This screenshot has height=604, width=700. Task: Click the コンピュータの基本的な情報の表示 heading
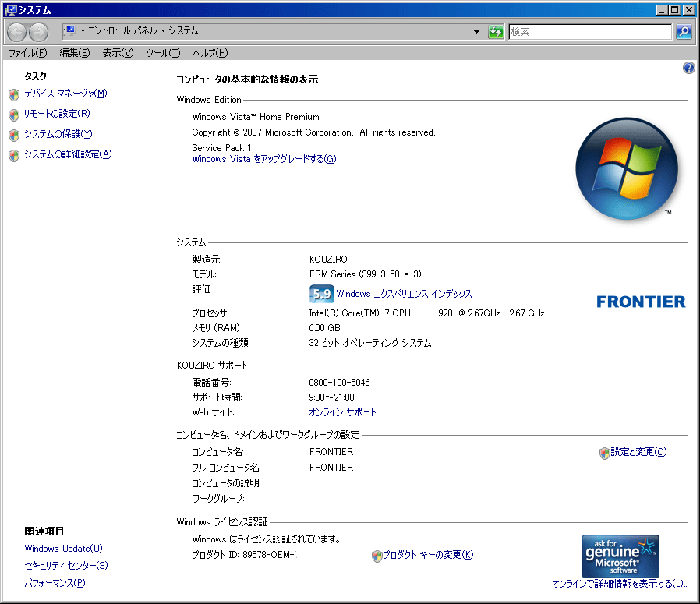247,79
